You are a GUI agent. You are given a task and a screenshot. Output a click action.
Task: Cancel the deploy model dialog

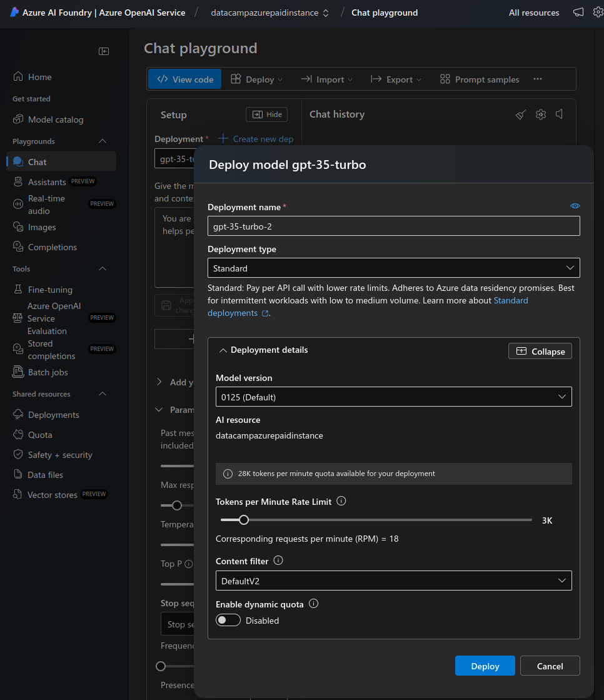coord(550,666)
